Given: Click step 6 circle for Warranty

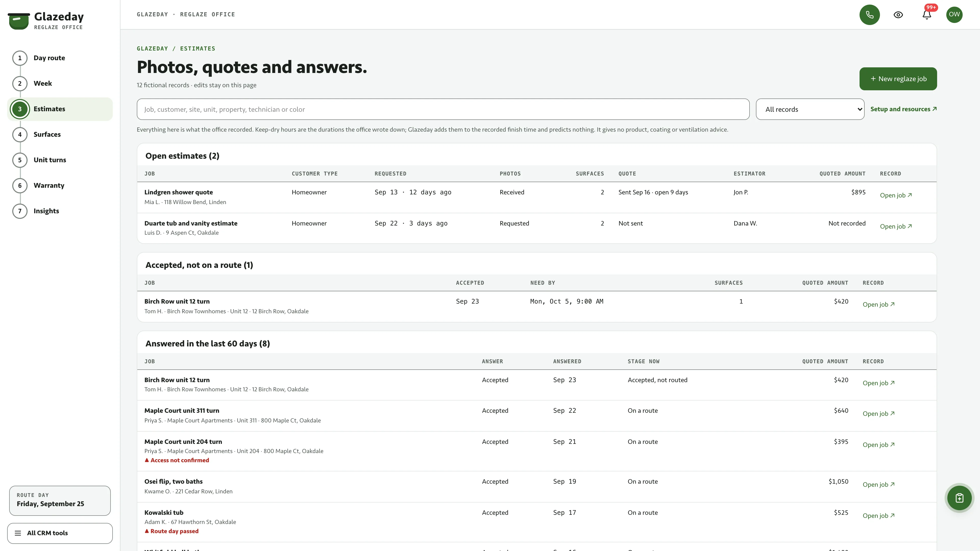Looking at the screenshot, I should tap(20, 185).
